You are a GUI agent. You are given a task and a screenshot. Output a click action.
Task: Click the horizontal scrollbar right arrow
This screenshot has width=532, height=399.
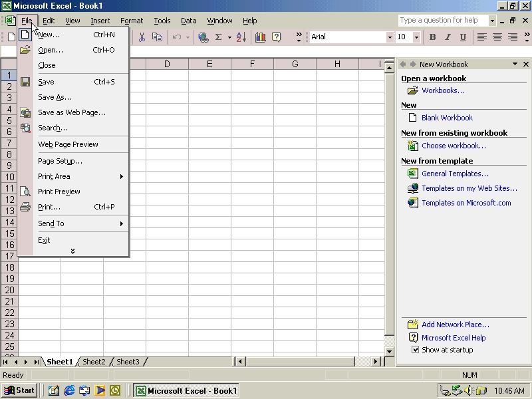point(375,362)
